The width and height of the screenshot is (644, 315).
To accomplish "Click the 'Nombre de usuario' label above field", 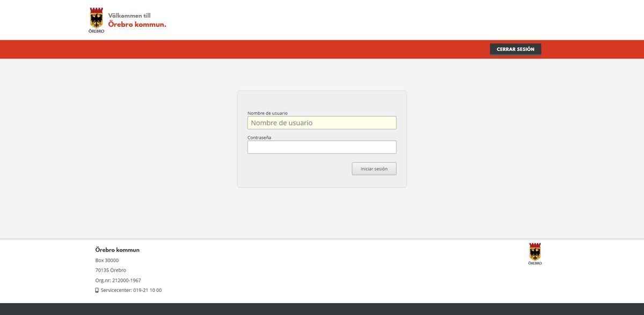I will click(267, 113).
